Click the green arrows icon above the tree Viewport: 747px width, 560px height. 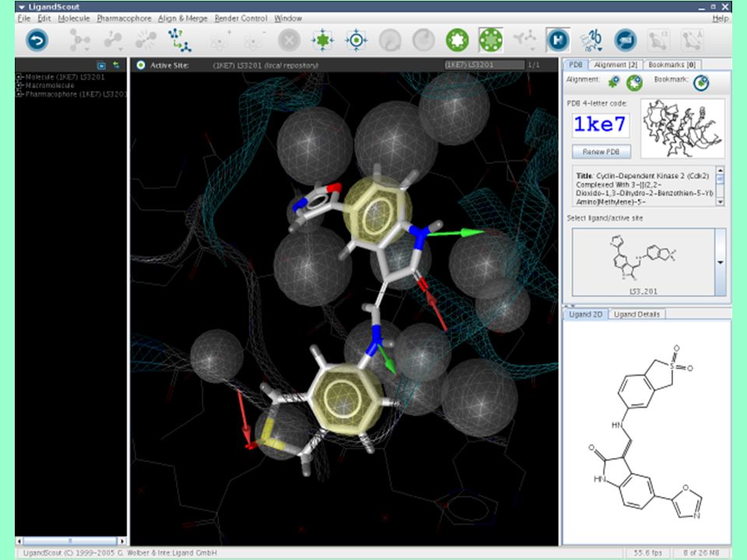pos(116,65)
